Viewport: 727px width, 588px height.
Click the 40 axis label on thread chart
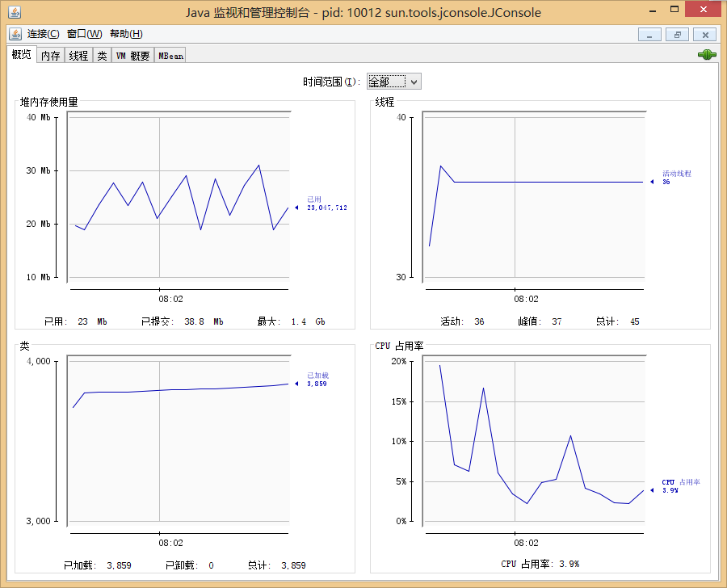pos(401,117)
